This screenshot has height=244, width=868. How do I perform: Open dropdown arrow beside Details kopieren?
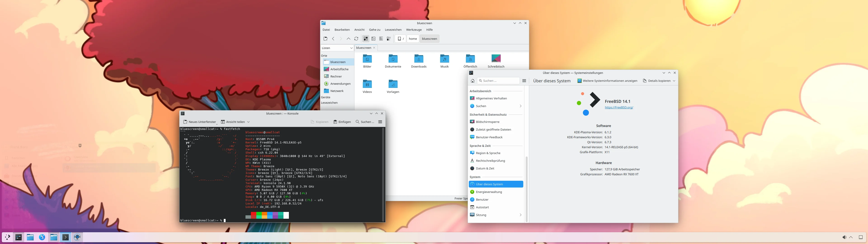point(674,81)
